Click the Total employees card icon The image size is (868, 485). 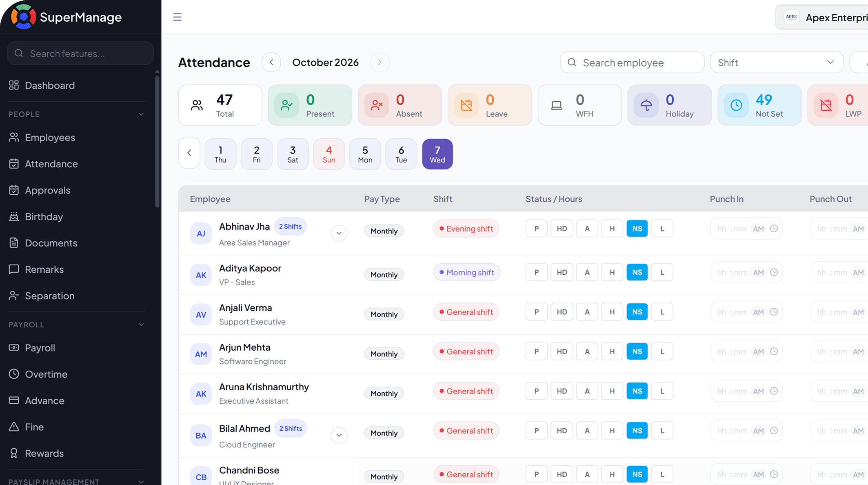197,105
